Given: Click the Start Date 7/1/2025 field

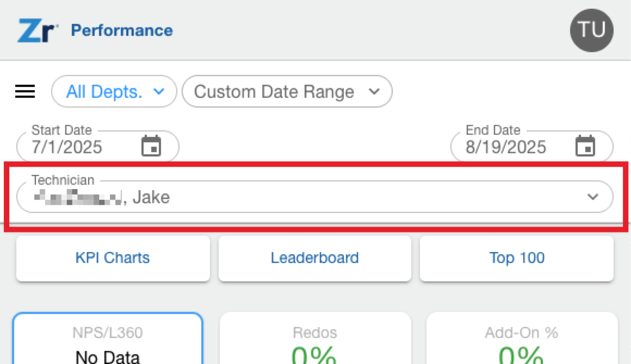Looking at the screenshot, I should click(x=98, y=146).
